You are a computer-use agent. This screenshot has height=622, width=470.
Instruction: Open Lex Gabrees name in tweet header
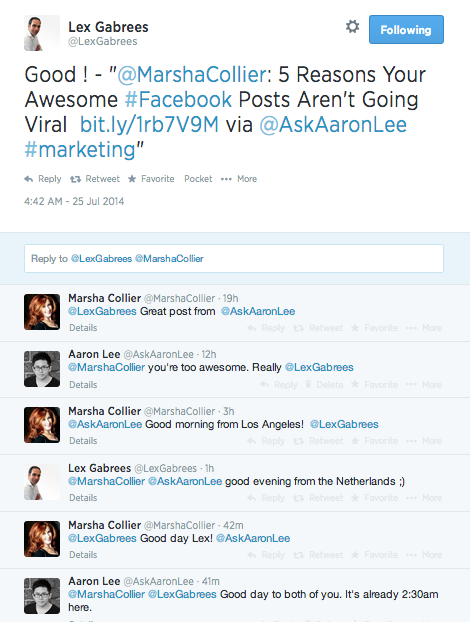108,27
